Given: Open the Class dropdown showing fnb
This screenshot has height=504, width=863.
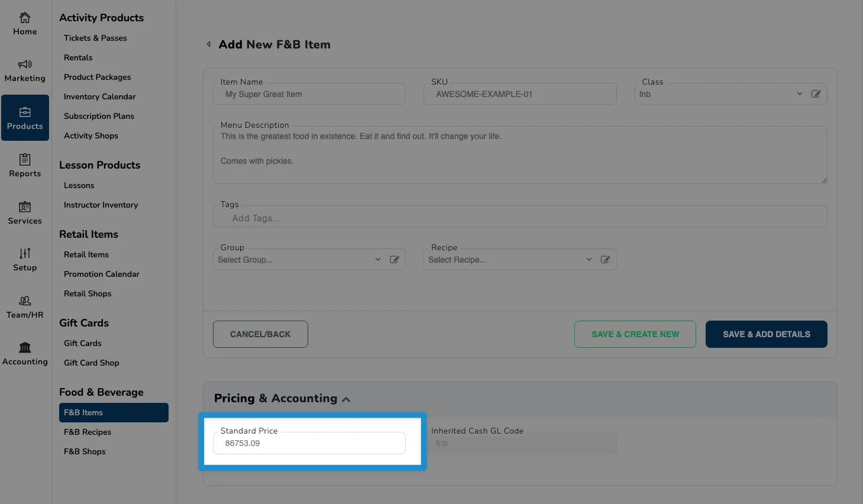Looking at the screenshot, I should (720, 94).
